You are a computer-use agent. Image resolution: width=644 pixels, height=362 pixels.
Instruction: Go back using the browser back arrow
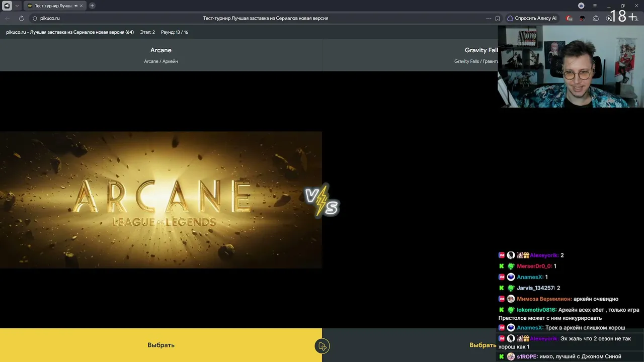tap(8, 18)
